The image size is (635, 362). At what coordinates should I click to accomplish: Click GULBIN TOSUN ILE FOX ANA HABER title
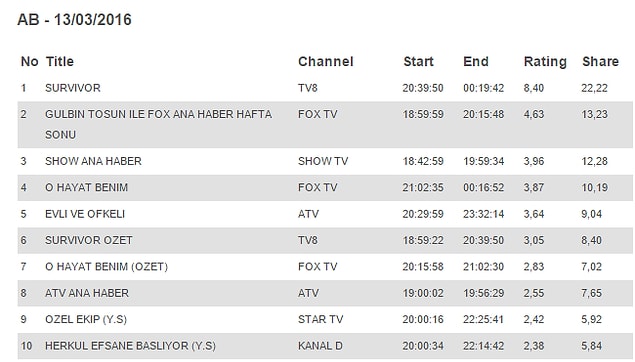[x=158, y=124]
